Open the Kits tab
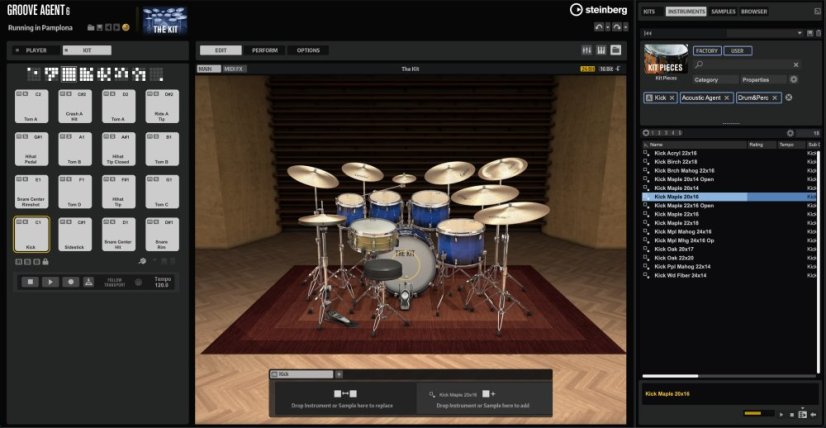This screenshot has height=428, width=826. [x=649, y=11]
